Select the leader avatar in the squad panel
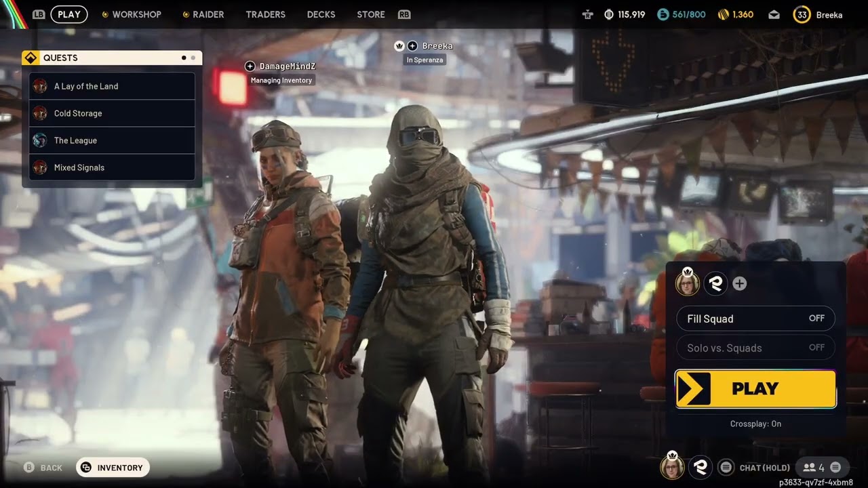This screenshot has width=868, height=488. [x=687, y=283]
